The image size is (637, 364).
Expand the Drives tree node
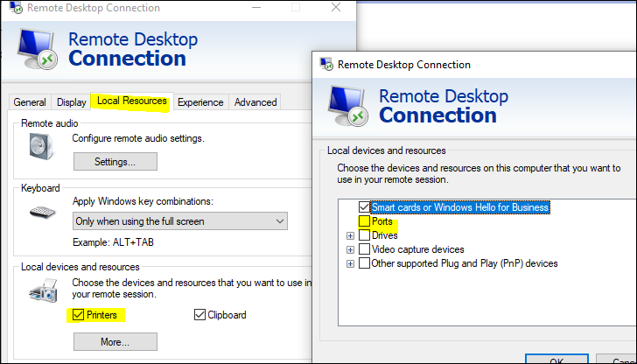pos(350,235)
